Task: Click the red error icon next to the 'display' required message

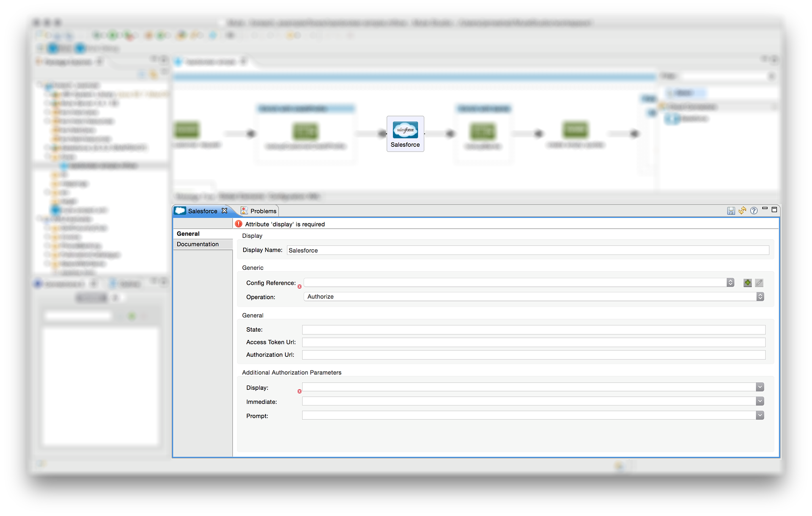Action: click(239, 224)
